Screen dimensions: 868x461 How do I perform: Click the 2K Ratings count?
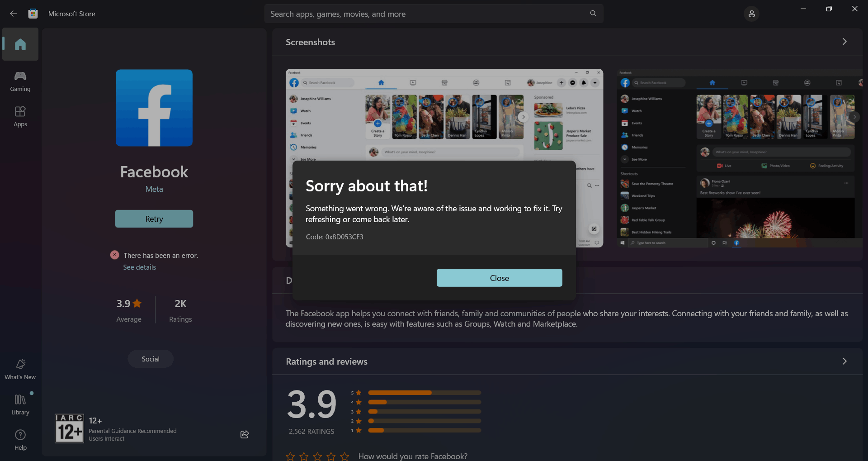click(180, 310)
